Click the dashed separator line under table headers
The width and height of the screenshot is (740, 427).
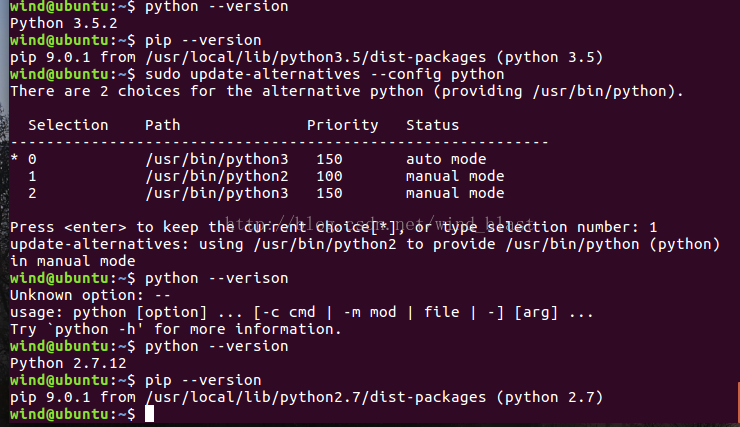click(279, 142)
